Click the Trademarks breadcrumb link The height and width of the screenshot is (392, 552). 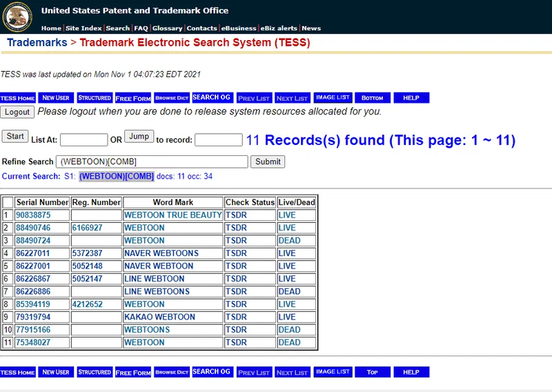coord(37,42)
